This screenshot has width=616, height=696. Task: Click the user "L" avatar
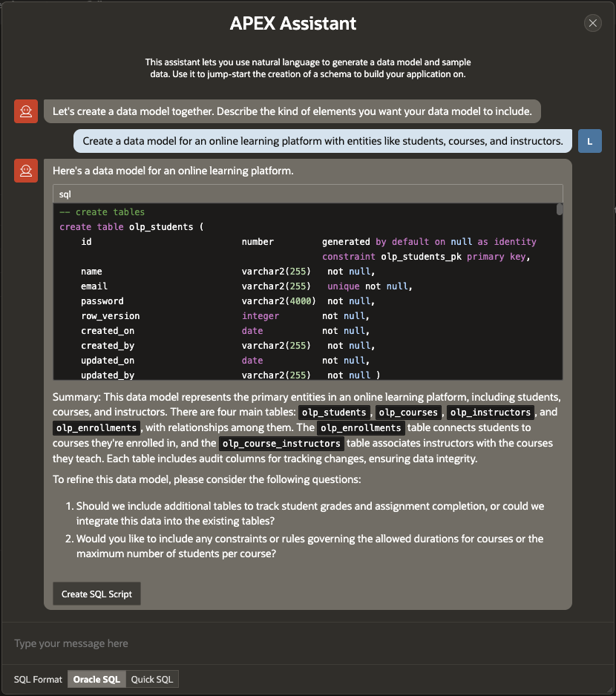589,141
